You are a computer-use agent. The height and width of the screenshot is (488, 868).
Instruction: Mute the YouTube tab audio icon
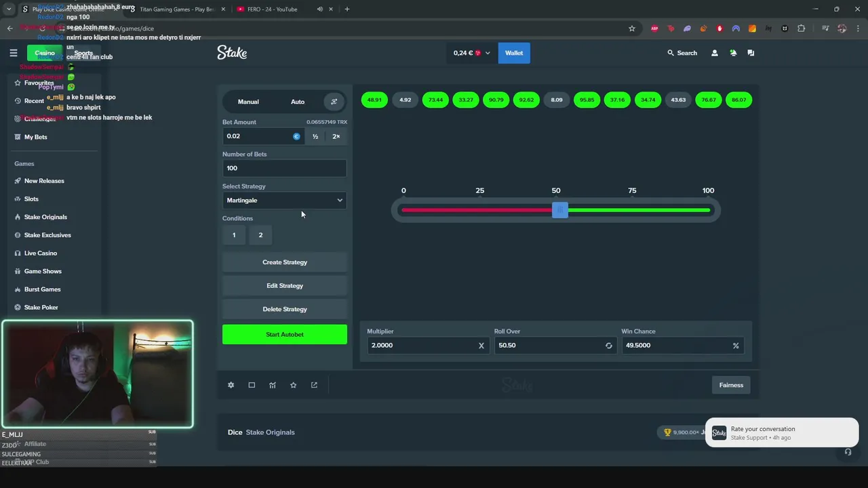point(320,9)
